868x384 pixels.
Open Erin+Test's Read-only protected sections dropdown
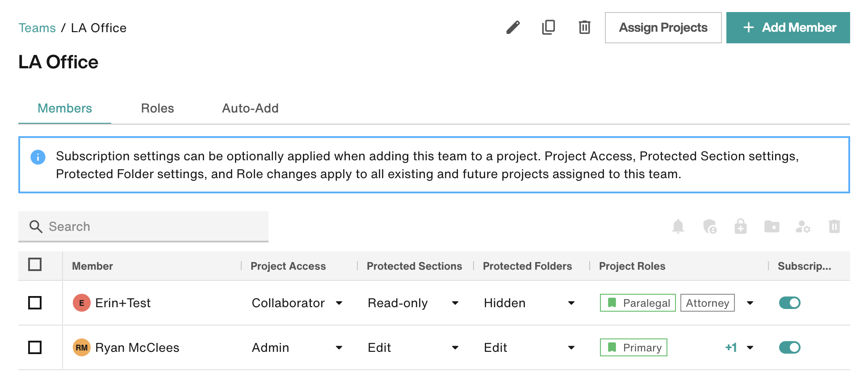tap(414, 303)
